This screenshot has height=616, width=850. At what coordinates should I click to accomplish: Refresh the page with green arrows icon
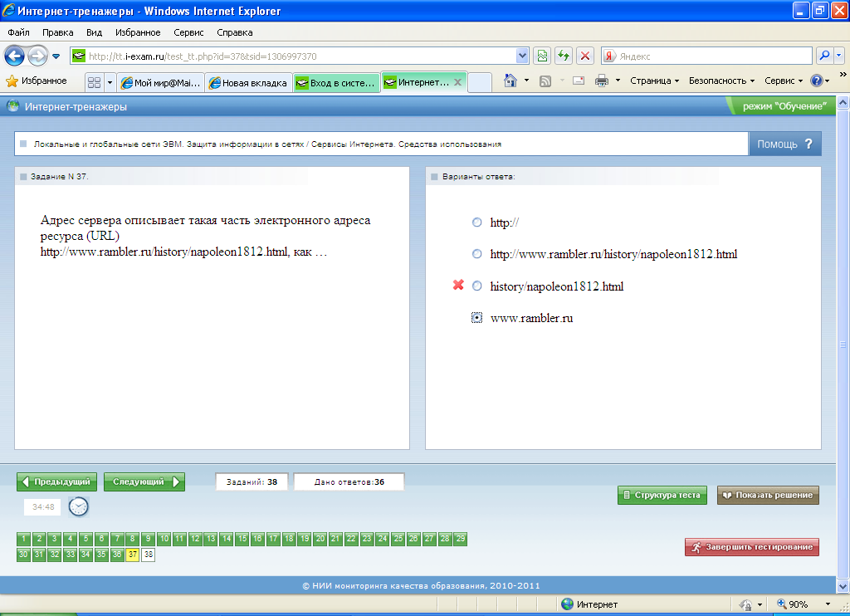click(x=564, y=56)
